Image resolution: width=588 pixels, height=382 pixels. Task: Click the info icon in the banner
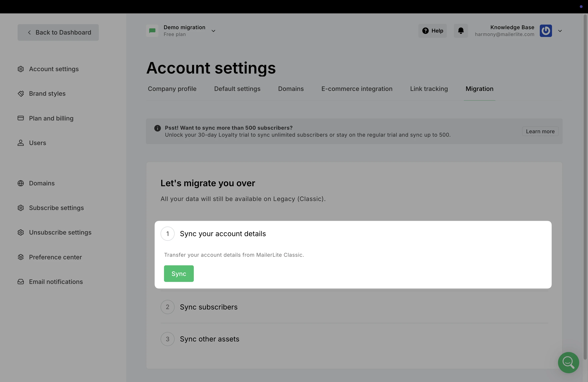[157, 128]
